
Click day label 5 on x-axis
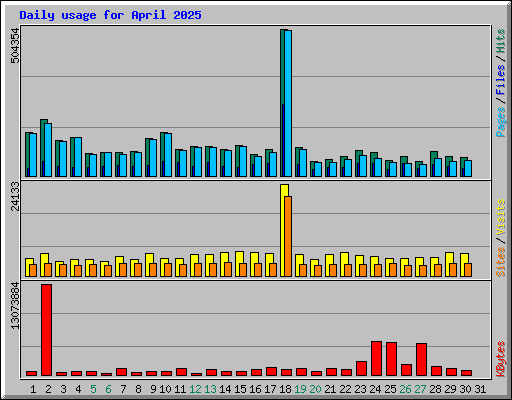coord(93,389)
